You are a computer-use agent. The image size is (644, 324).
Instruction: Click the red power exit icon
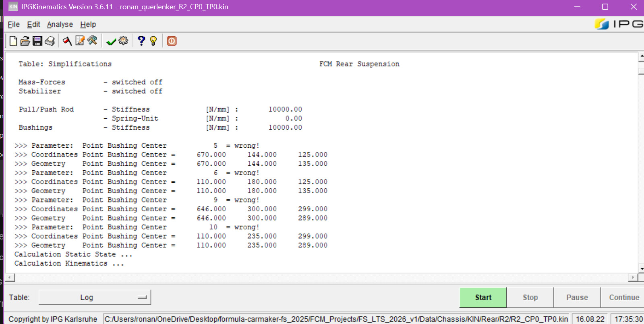tap(172, 41)
